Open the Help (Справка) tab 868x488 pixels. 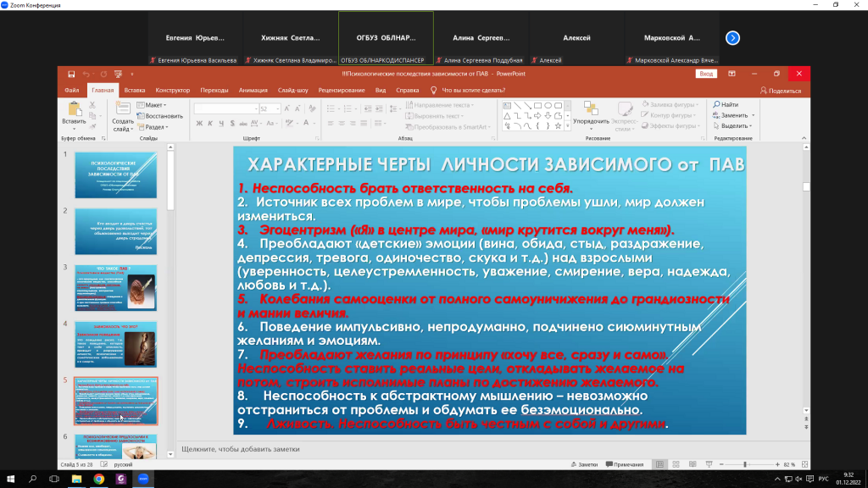(408, 90)
